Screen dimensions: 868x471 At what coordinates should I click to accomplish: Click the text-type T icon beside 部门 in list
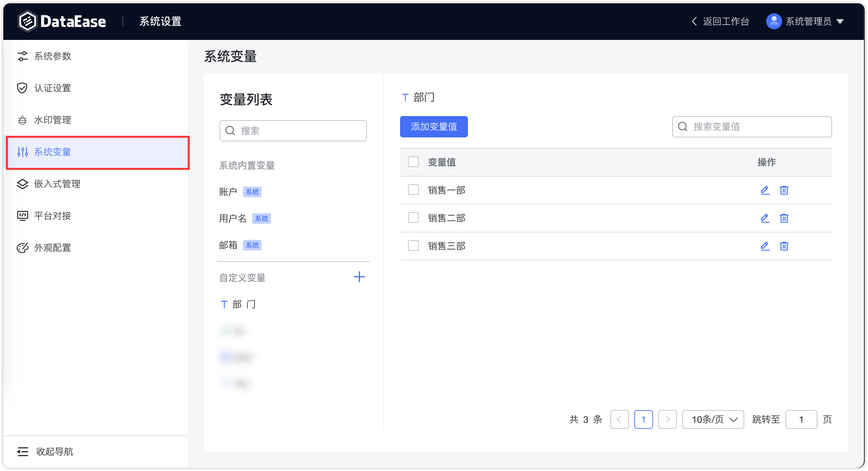224,305
